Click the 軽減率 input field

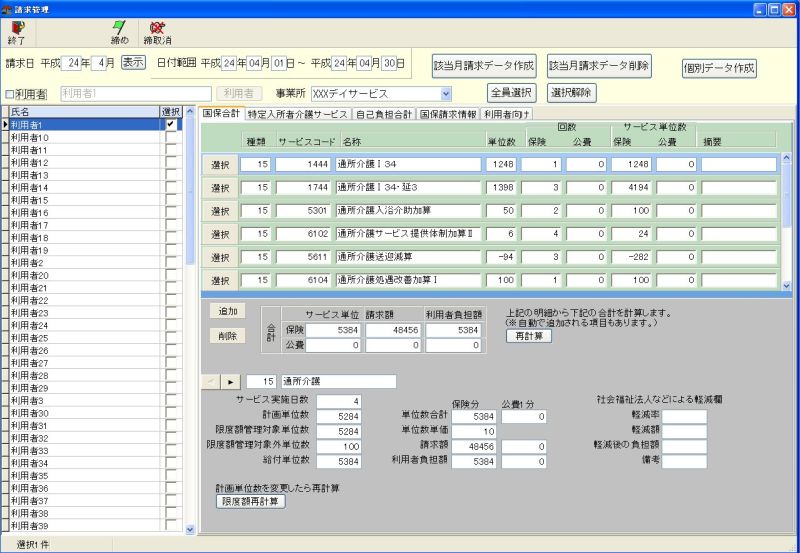point(684,416)
